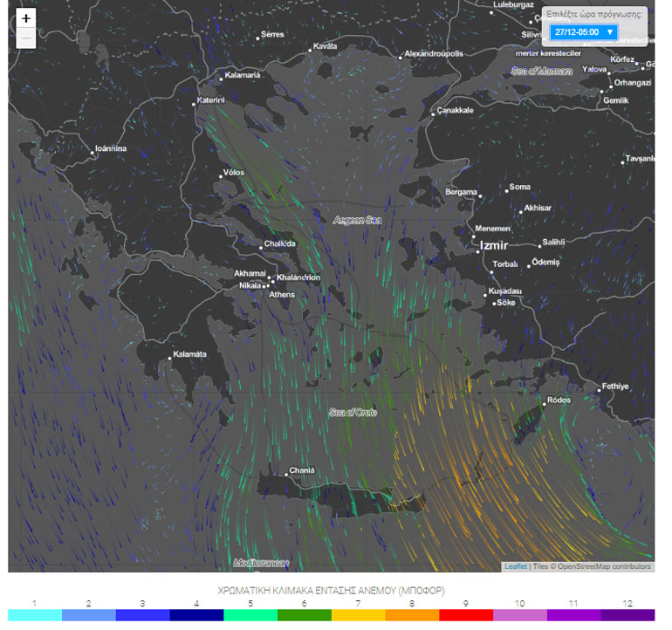The height and width of the screenshot is (630, 672).
Task: Click the Ródos city marker
Action: (x=543, y=403)
